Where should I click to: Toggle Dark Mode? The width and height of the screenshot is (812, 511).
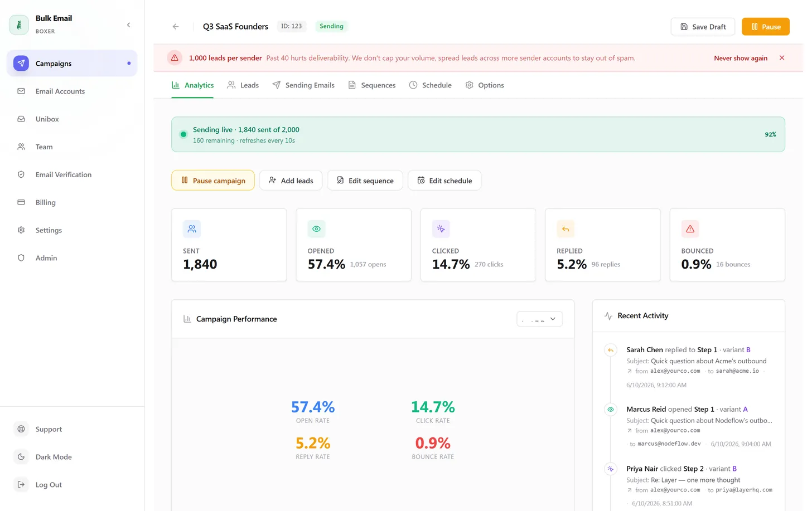[72, 457]
